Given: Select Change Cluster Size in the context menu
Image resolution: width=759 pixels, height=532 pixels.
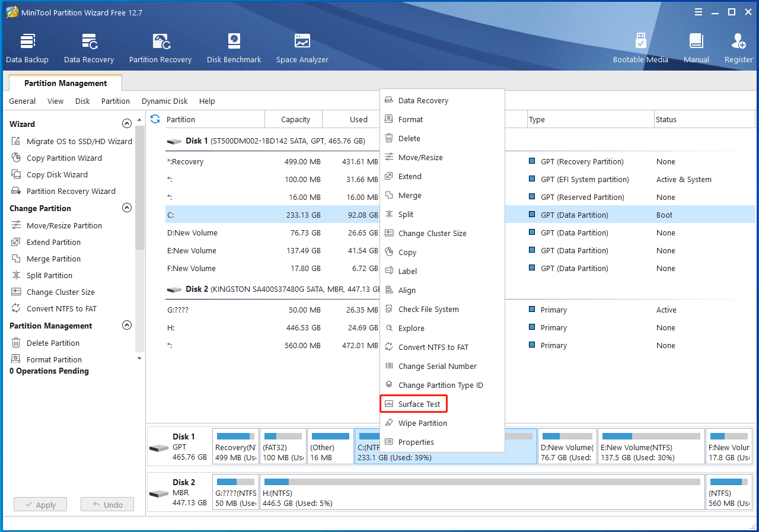Looking at the screenshot, I should [x=442, y=233].
